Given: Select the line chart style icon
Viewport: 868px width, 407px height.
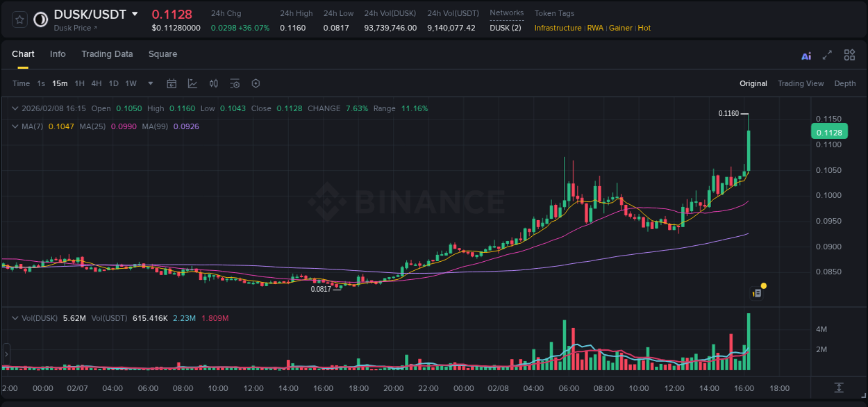Looking at the screenshot, I should pyautogui.click(x=192, y=83).
